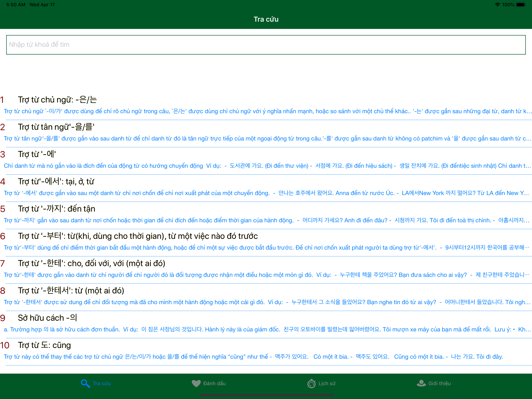Switch to the Tra cứu tab label
The image size is (532, 399).
pos(101,383)
